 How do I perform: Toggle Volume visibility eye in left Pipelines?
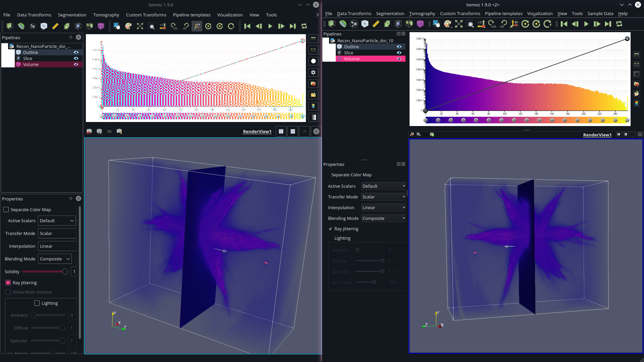pos(76,64)
